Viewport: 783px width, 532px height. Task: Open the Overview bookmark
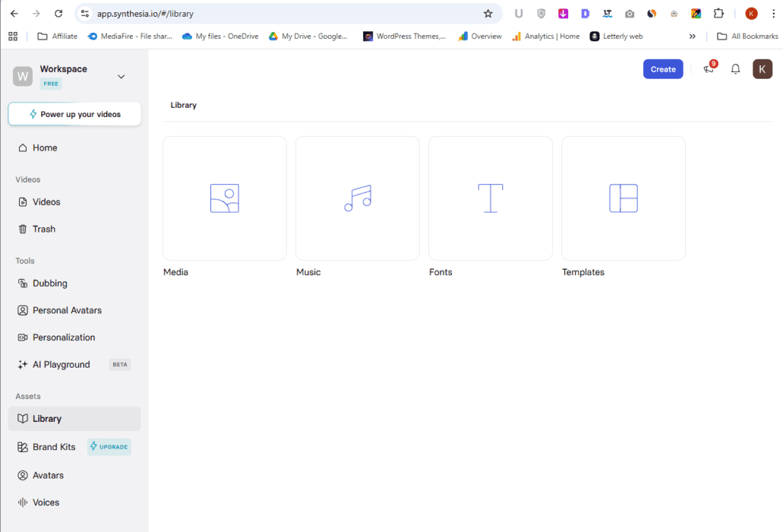480,36
